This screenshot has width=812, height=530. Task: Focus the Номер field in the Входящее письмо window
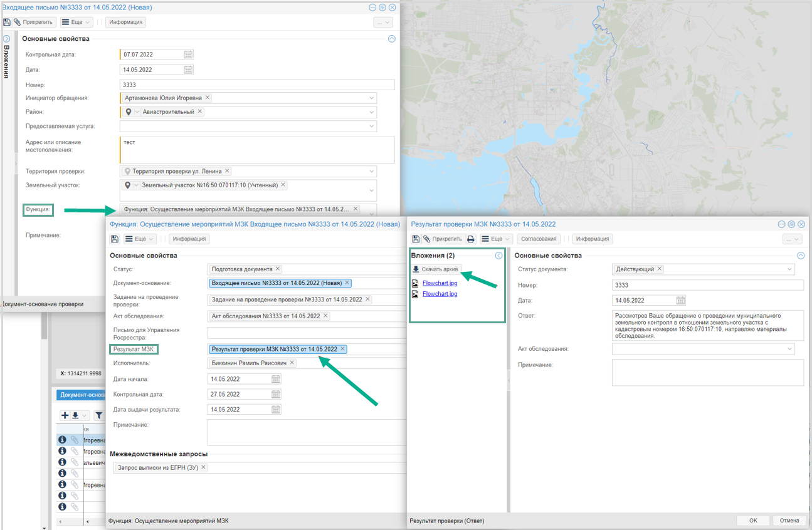pos(257,85)
